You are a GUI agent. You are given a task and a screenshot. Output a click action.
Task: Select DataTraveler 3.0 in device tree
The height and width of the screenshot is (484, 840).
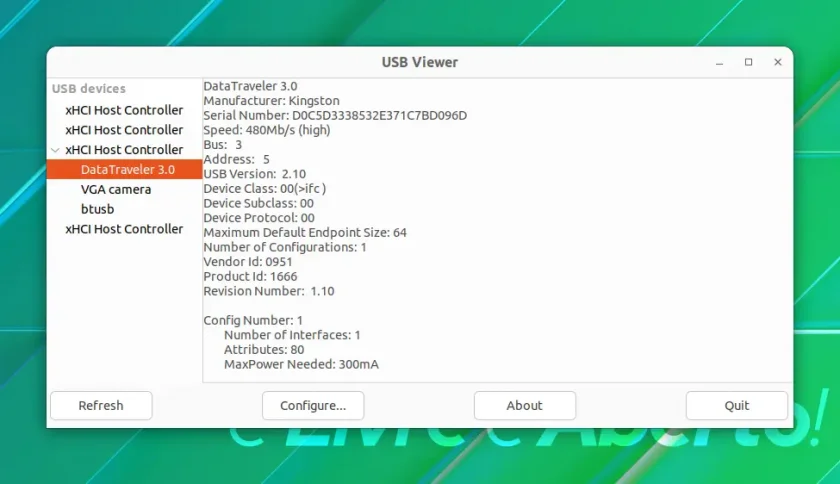pyautogui.click(x=124, y=169)
